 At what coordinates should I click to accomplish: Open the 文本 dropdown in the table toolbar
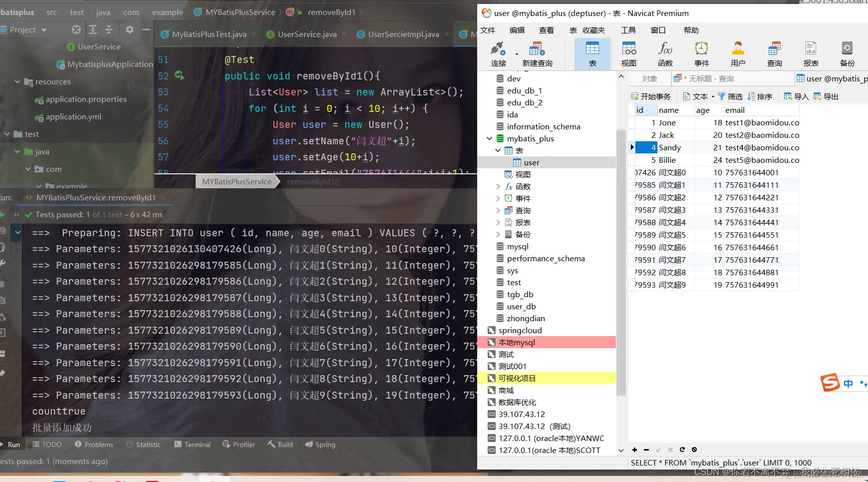coord(699,96)
